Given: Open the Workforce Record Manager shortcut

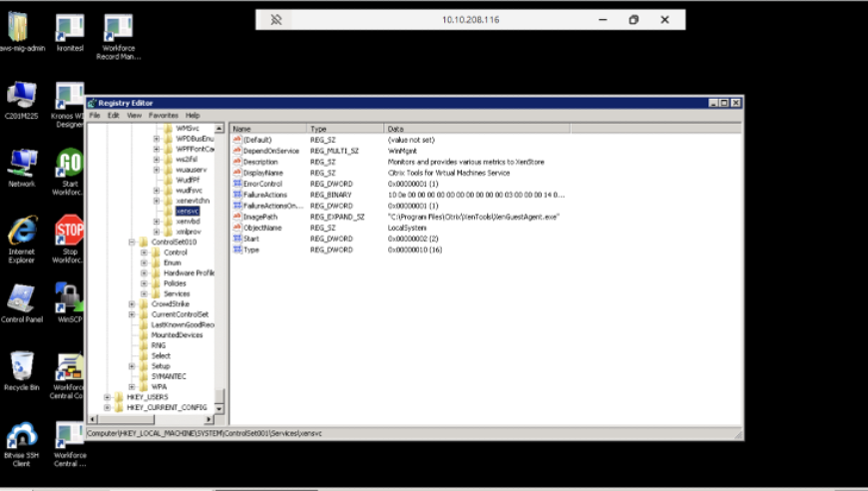Looking at the screenshot, I should [x=118, y=28].
